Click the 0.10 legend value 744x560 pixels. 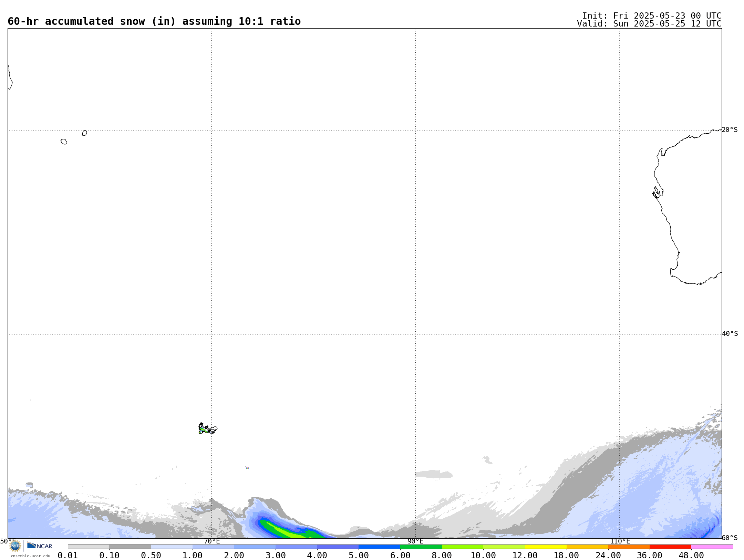(x=110, y=556)
